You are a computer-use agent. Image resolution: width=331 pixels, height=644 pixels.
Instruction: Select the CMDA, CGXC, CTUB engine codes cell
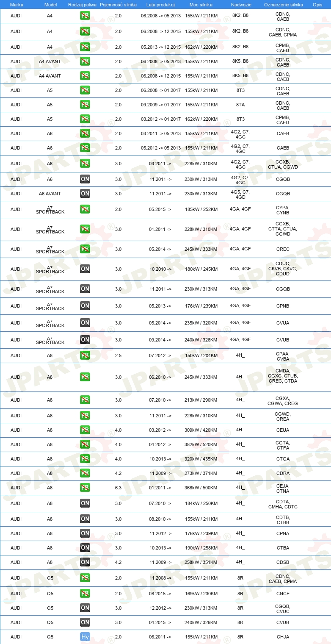coord(283,376)
